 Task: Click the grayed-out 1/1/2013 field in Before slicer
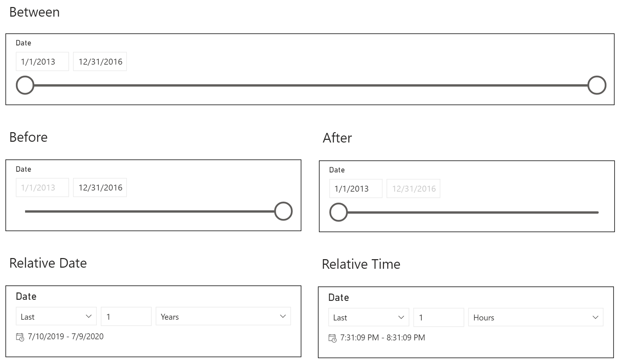pyautogui.click(x=42, y=188)
